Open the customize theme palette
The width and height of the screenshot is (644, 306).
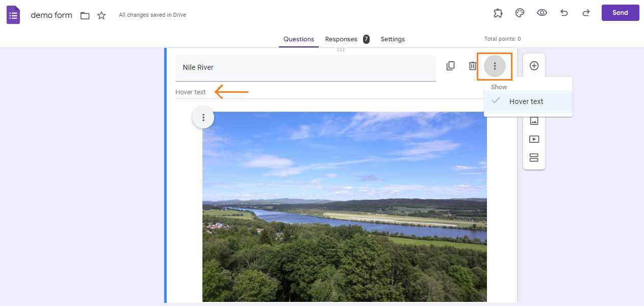click(520, 13)
